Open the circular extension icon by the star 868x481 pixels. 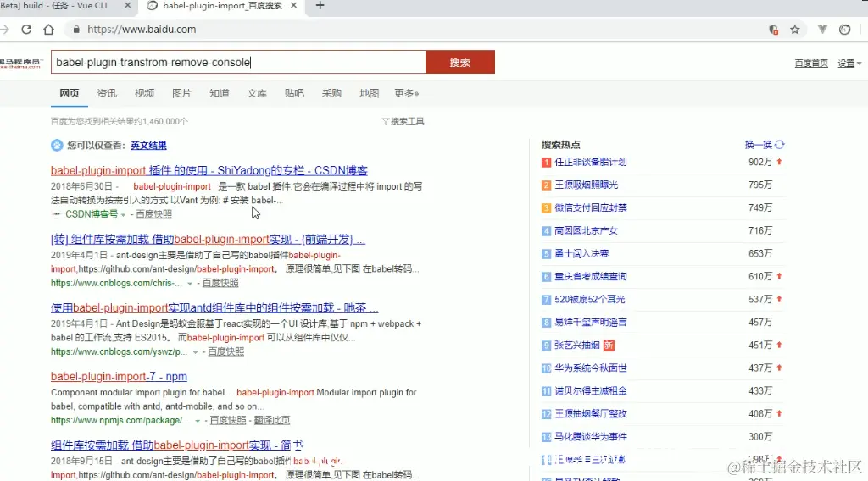pyautogui.click(x=845, y=30)
